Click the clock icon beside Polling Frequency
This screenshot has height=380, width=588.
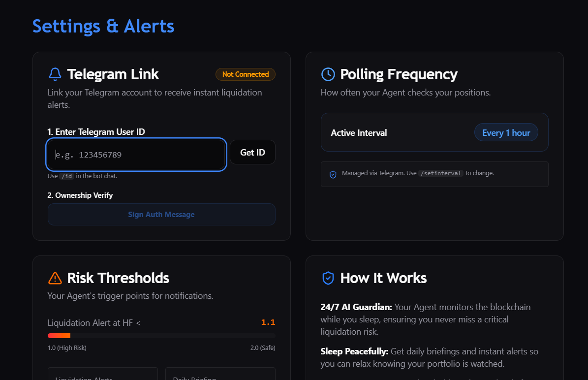328,74
